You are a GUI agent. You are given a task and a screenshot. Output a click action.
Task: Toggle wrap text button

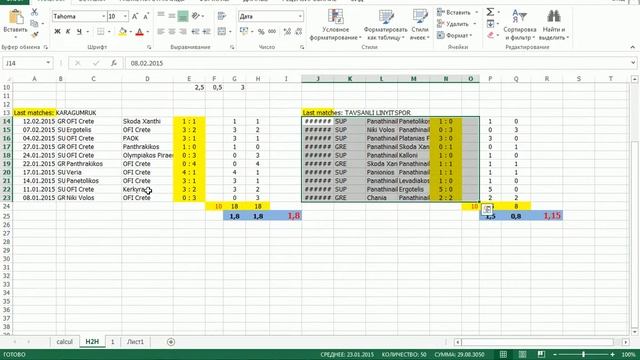[x=222, y=16]
